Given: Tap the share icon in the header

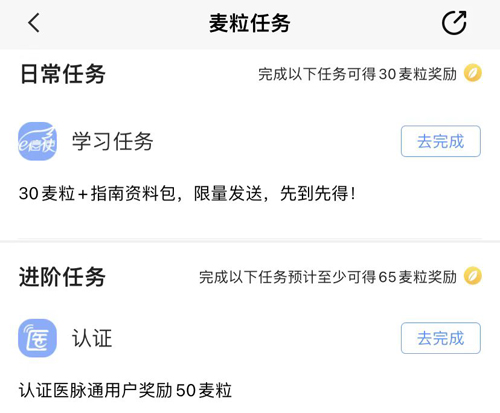Looking at the screenshot, I should tap(454, 23).
